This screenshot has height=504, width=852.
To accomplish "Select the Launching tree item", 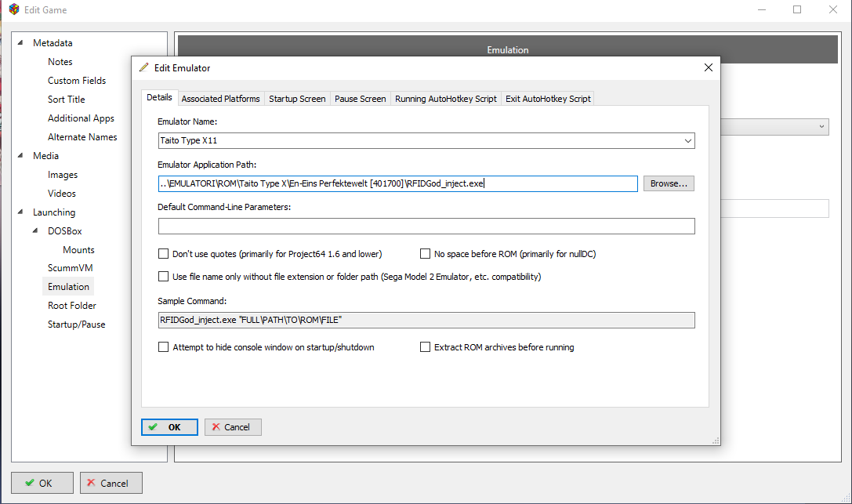I will [x=54, y=212].
